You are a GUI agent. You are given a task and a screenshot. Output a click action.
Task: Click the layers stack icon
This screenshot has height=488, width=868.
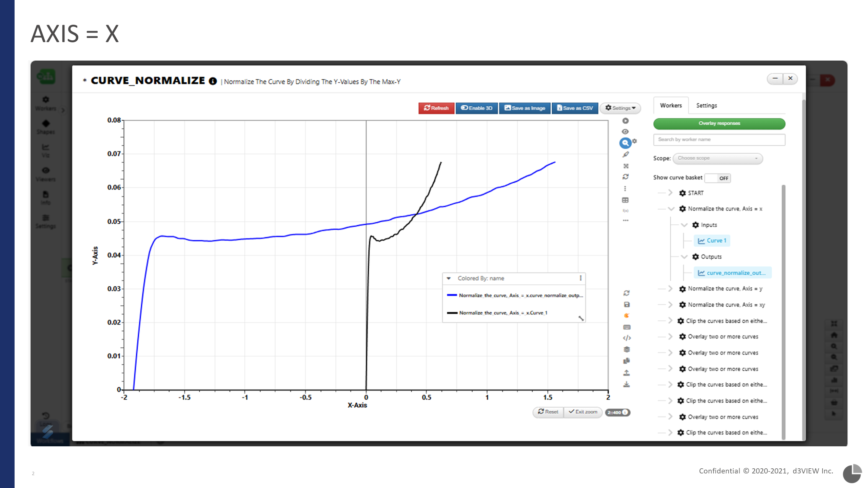[x=627, y=349]
